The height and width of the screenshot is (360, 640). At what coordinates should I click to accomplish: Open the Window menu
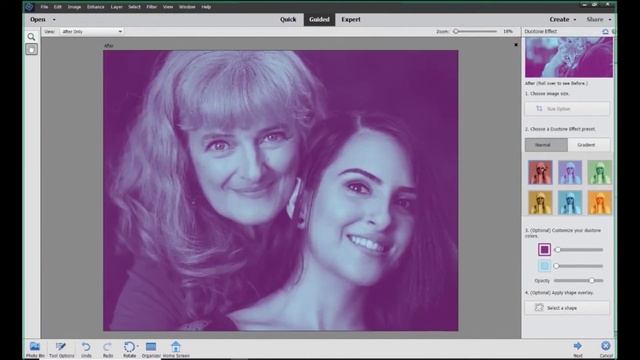(x=187, y=7)
